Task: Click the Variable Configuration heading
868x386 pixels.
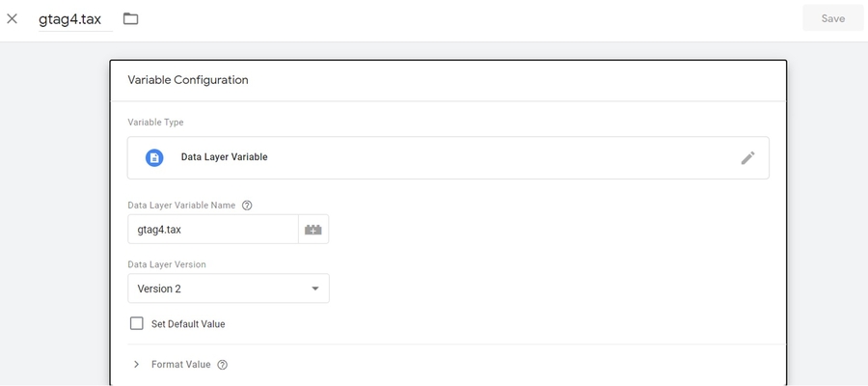Action: click(188, 80)
